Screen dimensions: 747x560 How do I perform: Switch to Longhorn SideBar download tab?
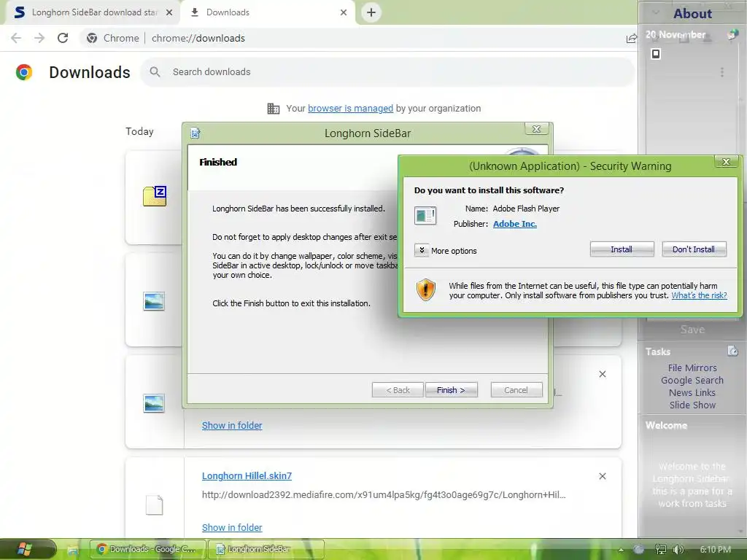pyautogui.click(x=94, y=12)
